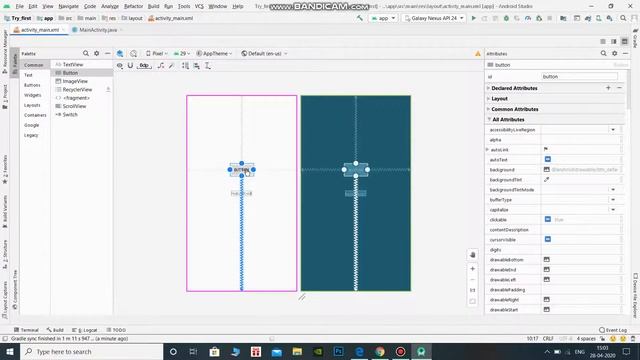Open the align icon in the layout toolbar
640x360 pixels.
(197, 66)
